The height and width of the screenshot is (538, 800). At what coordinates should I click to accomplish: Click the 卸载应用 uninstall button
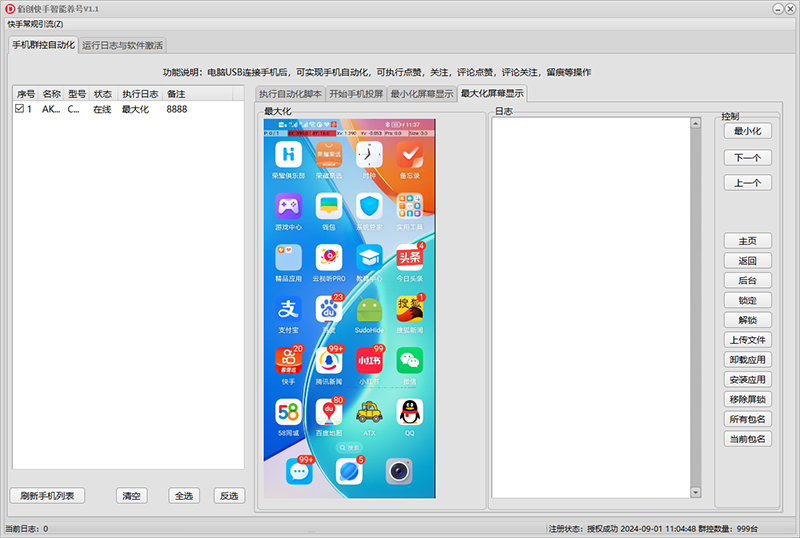[x=747, y=360]
